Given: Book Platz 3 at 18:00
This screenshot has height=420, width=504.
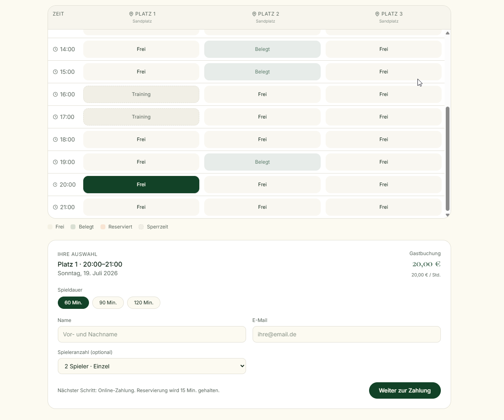Looking at the screenshot, I should tap(383, 139).
